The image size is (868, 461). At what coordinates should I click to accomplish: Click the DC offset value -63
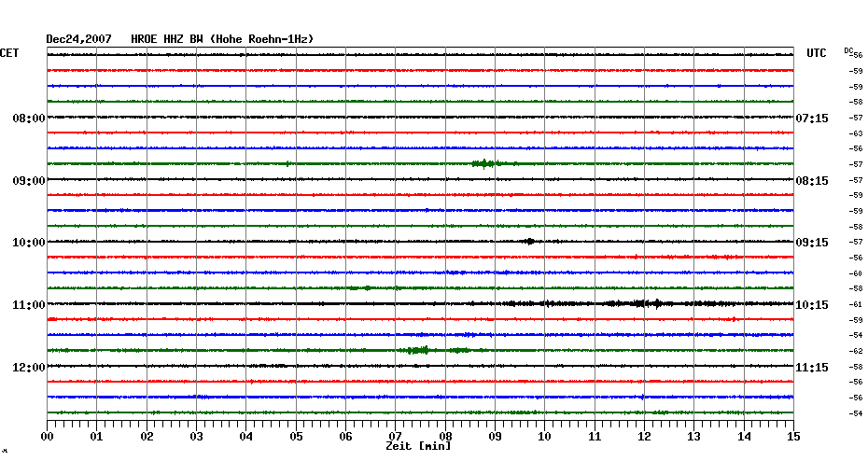[857, 133]
